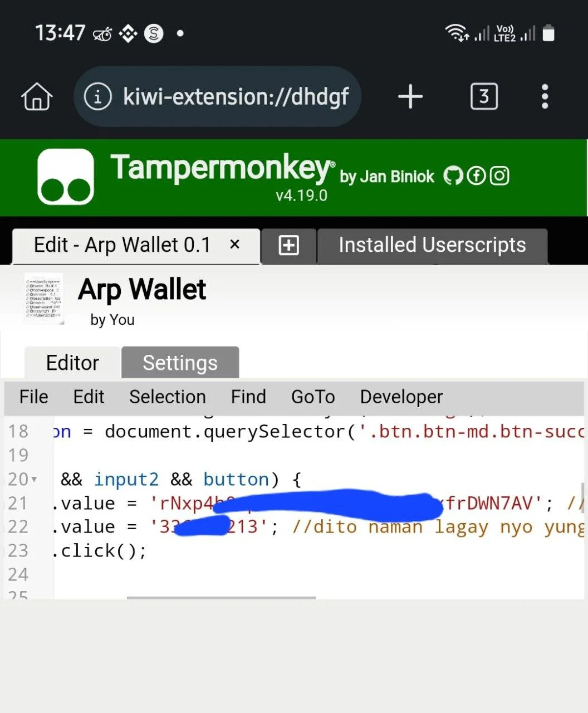
Task: Open Tampermonkey Facebook icon link
Action: pyautogui.click(x=476, y=176)
